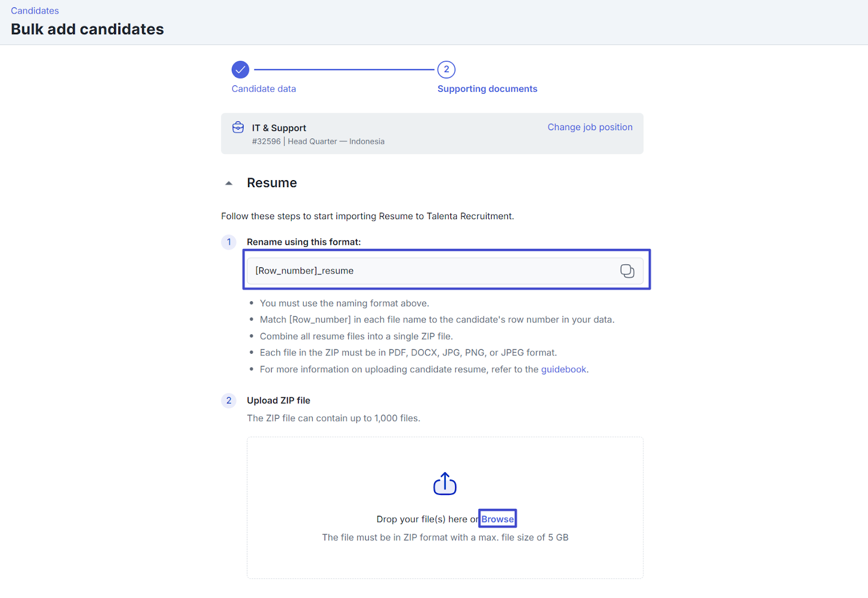Open the Candidates breadcrumb link
This screenshot has width=868, height=598.
pos(35,11)
